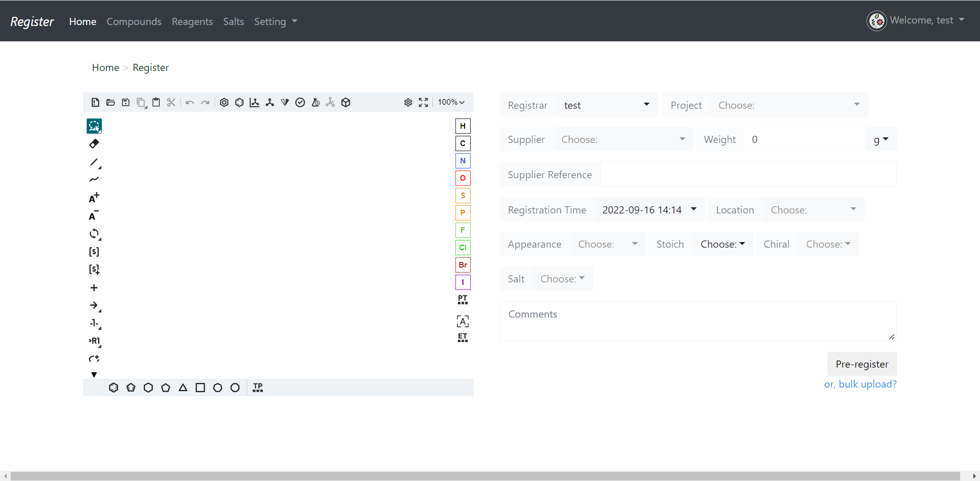This screenshot has height=481, width=980.
Task: Add a Cyclopropane triangle template
Action: pos(183,388)
